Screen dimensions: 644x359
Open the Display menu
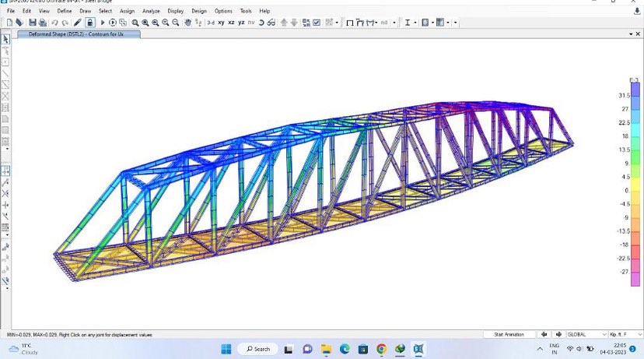[x=175, y=11]
